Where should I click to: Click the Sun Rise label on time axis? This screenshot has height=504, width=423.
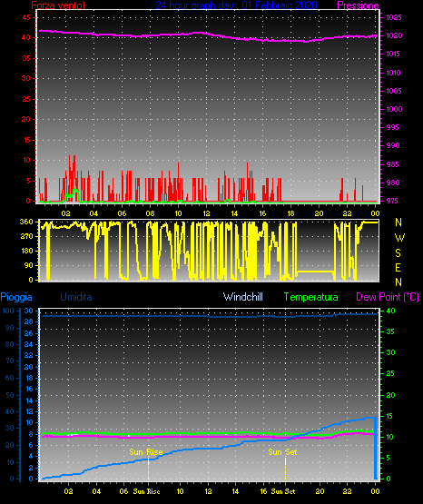pyautogui.click(x=146, y=491)
